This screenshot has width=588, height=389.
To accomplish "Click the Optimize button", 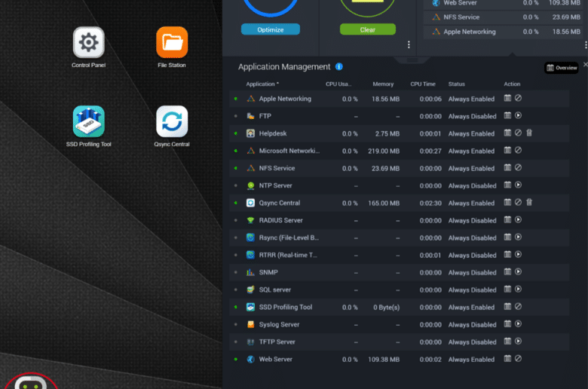I will click(x=271, y=29).
